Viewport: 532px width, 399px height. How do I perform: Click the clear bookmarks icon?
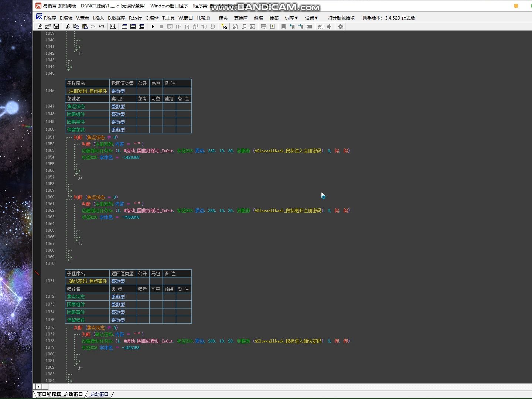point(309,27)
